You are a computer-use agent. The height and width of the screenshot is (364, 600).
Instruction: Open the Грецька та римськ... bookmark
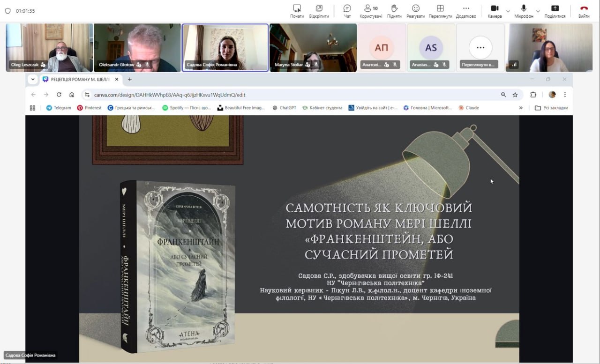[x=131, y=108]
